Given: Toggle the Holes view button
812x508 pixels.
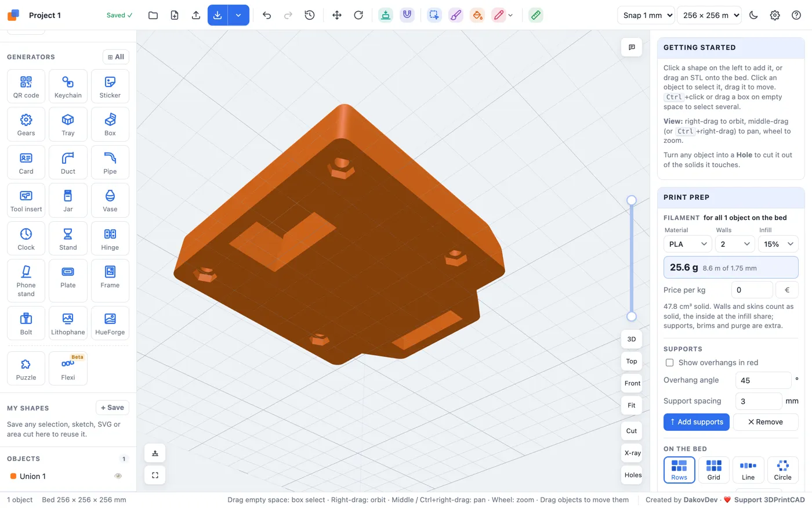Looking at the screenshot, I should tap(632, 475).
